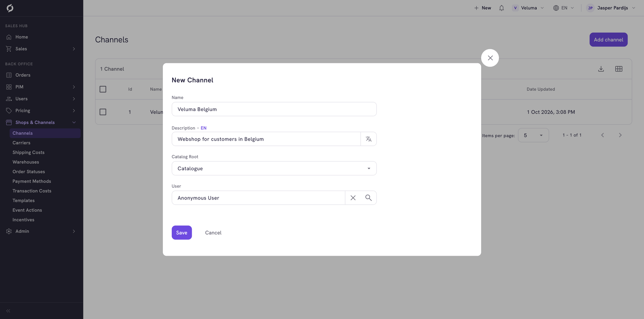
Task: Open the notifications bell
Action: coord(502,8)
